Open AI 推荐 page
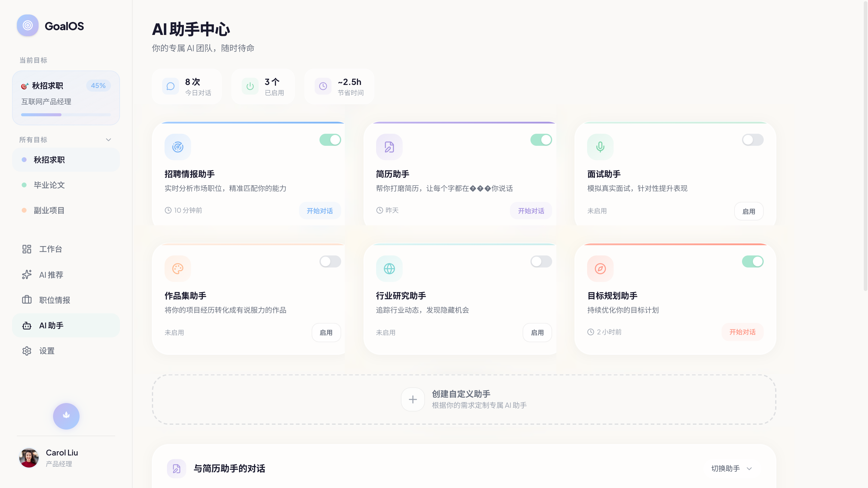This screenshot has width=868, height=488. (66, 274)
